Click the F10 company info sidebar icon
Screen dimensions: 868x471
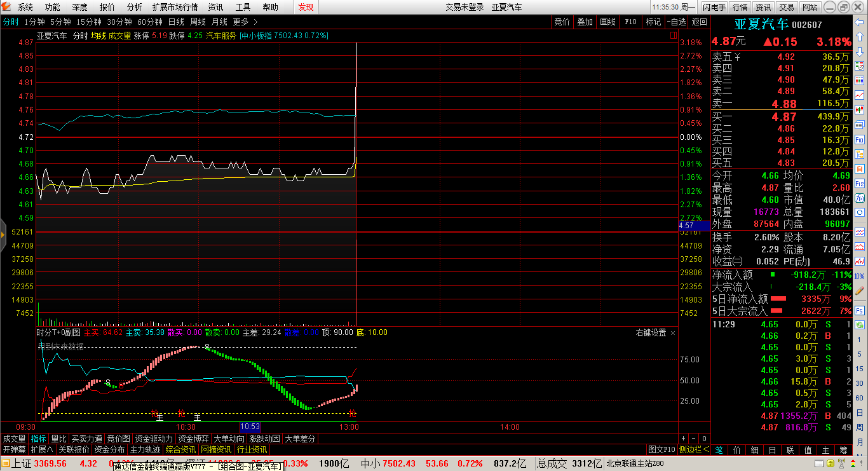(x=859, y=139)
